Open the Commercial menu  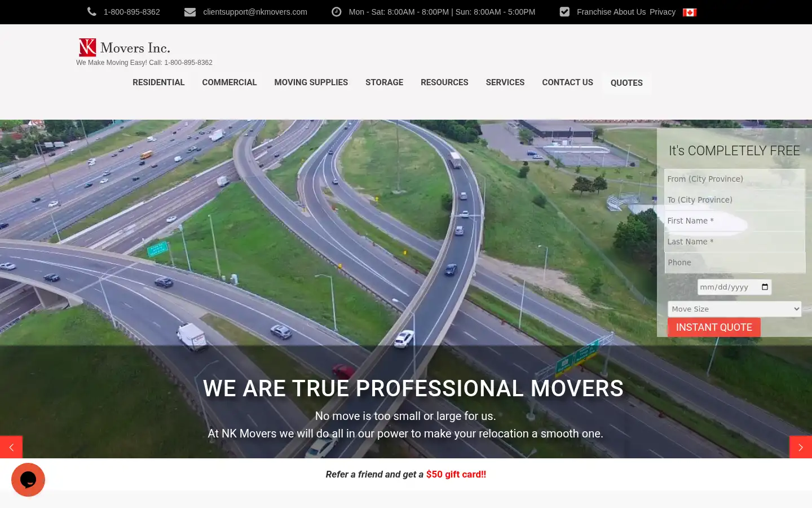click(230, 82)
